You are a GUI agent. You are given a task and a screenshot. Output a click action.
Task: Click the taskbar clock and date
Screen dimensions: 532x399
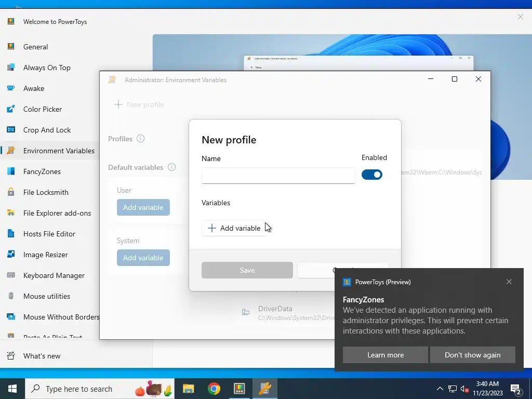click(x=487, y=389)
